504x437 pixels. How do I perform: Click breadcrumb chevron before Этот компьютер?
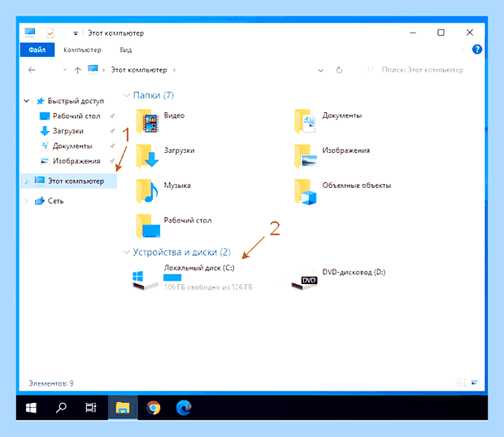click(103, 70)
